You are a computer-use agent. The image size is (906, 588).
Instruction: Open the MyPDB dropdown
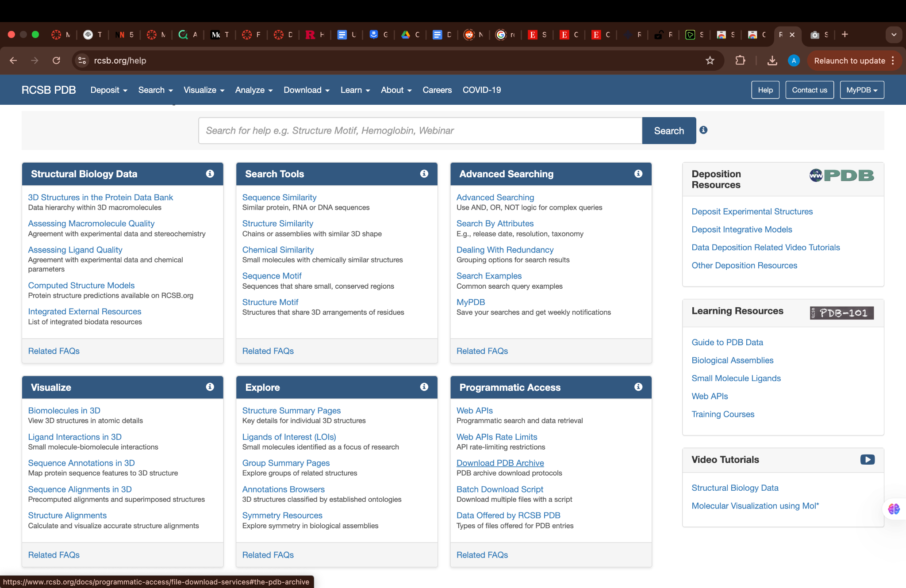861,90
